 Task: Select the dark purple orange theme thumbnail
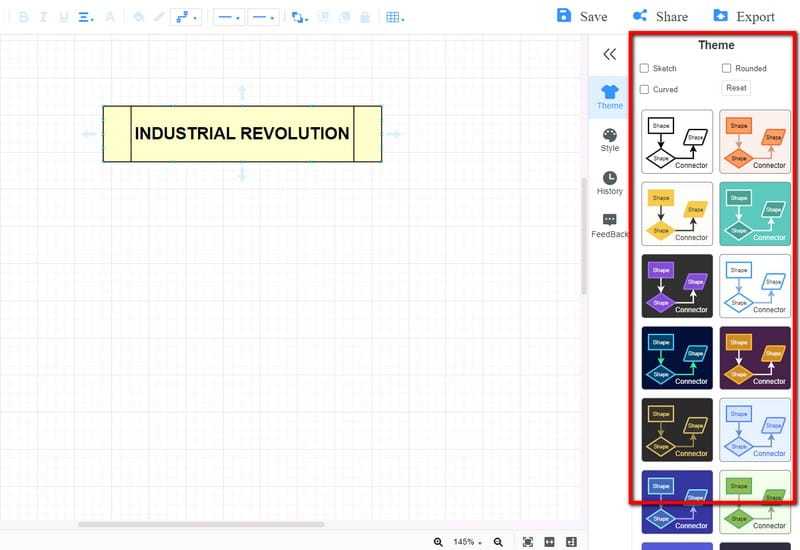pos(755,358)
